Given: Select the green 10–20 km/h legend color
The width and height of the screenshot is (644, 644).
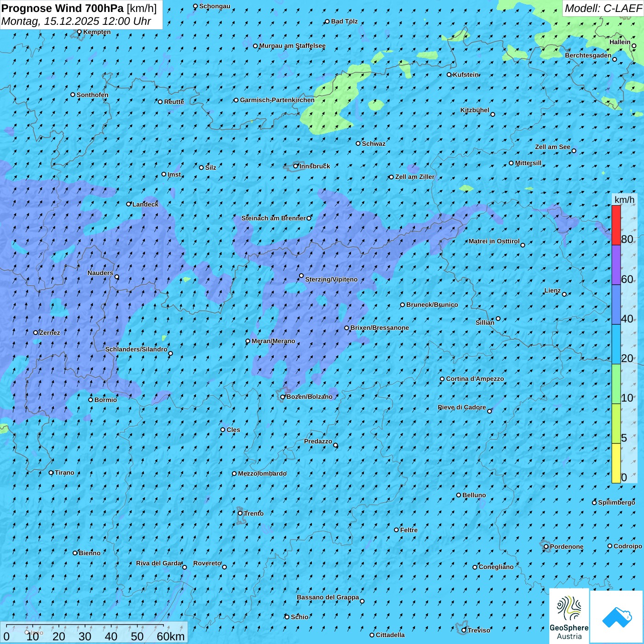Looking at the screenshot, I should tap(616, 384).
